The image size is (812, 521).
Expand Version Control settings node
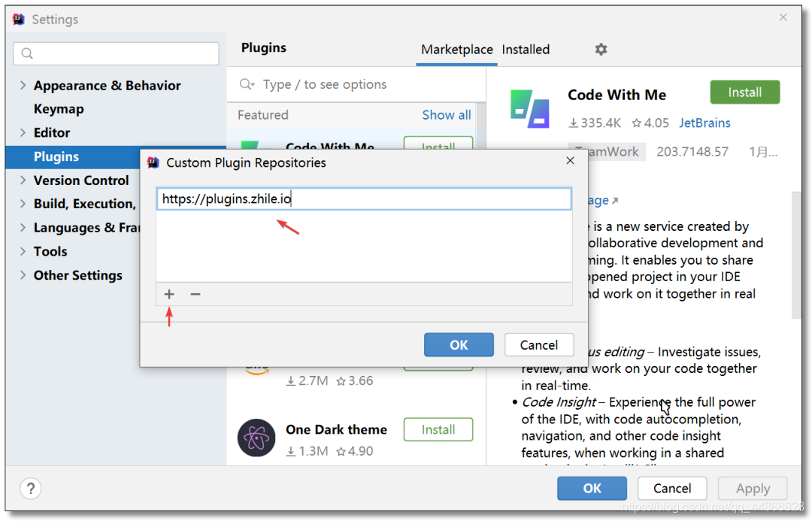(23, 180)
